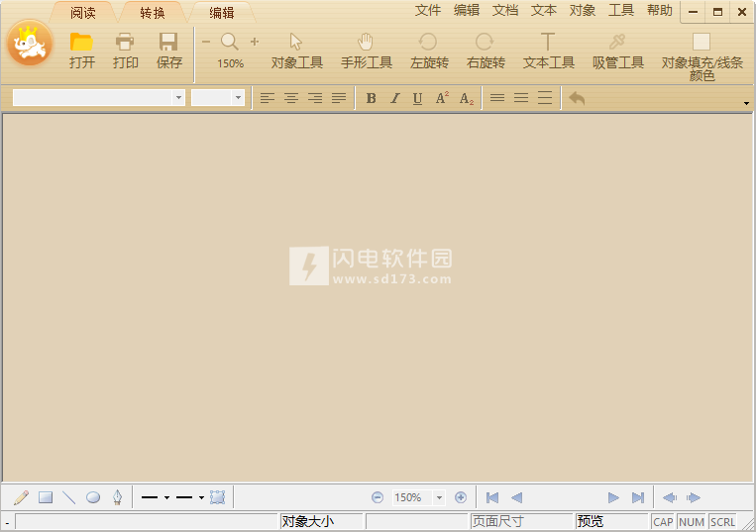Print document using 打印 icon
Viewport: 756px width, 532px height.
[x=126, y=51]
